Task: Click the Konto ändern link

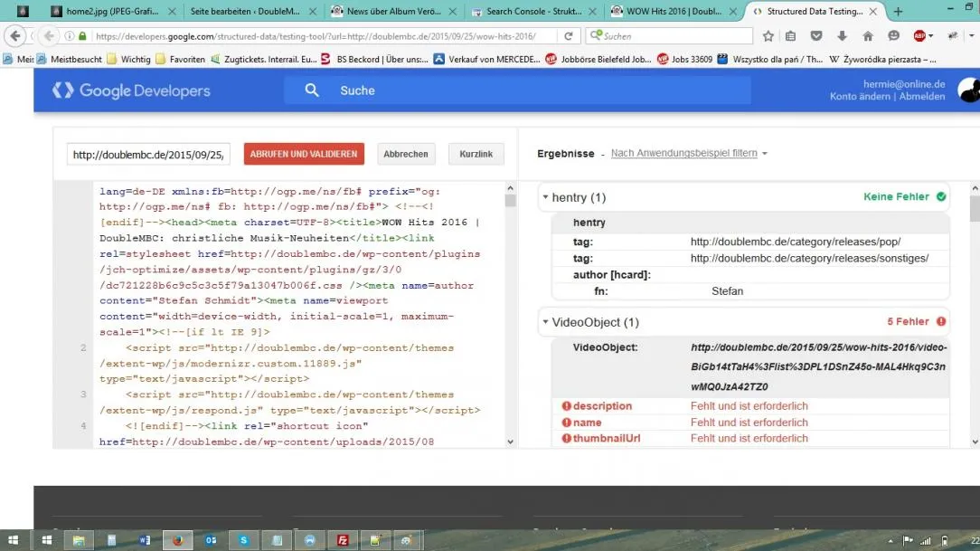Action: pos(860,96)
